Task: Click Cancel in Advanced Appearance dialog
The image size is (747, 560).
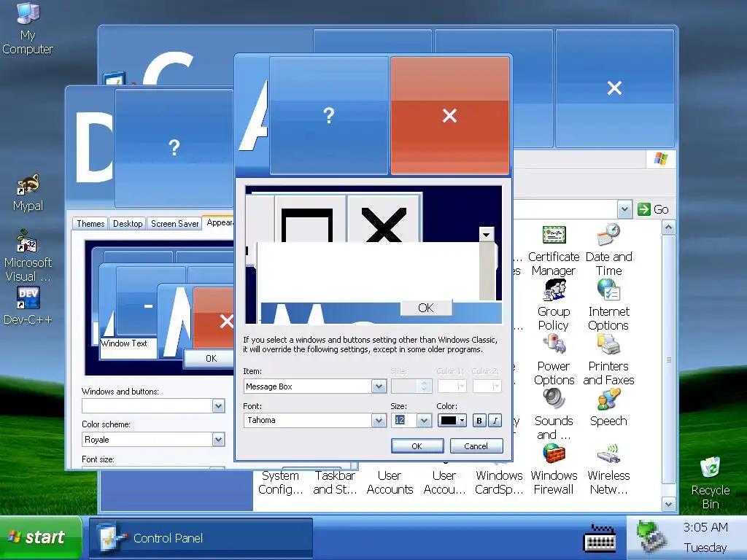Action: (476, 446)
